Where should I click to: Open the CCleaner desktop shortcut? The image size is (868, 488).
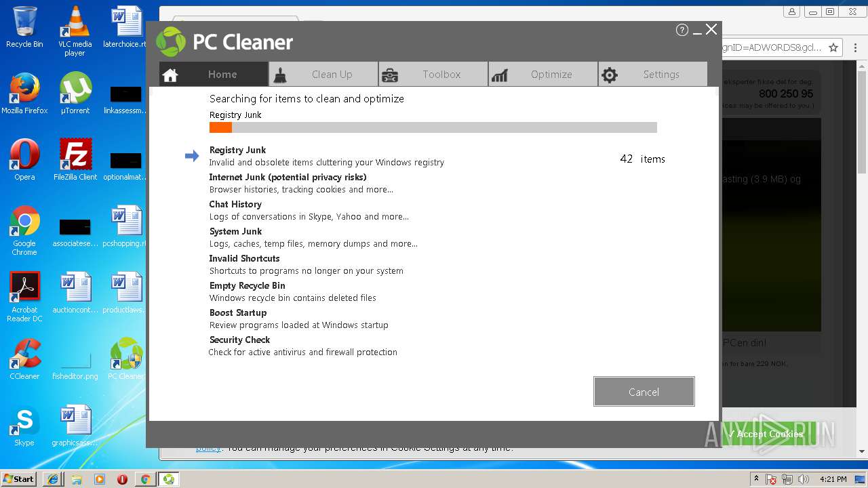[x=24, y=359]
